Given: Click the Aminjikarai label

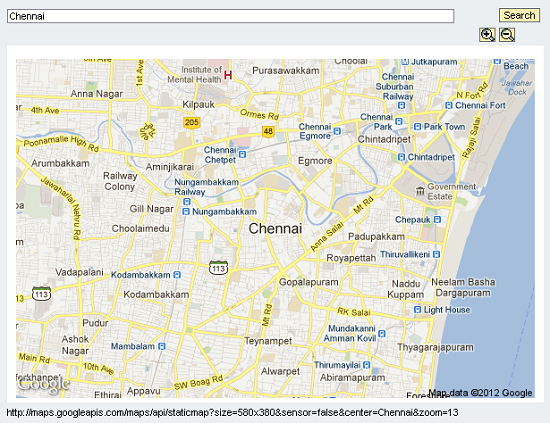Looking at the screenshot, I should click(x=170, y=167).
